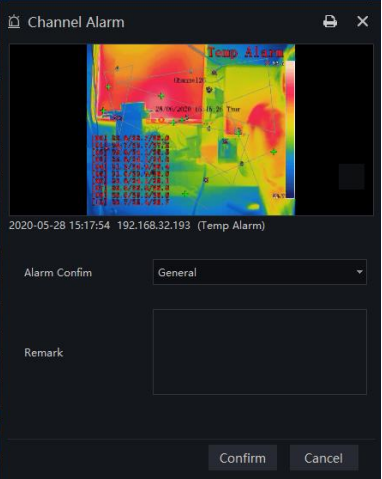Click the arrow of the General combo box
Image resolution: width=382 pixels, height=479 pixels.
click(359, 272)
